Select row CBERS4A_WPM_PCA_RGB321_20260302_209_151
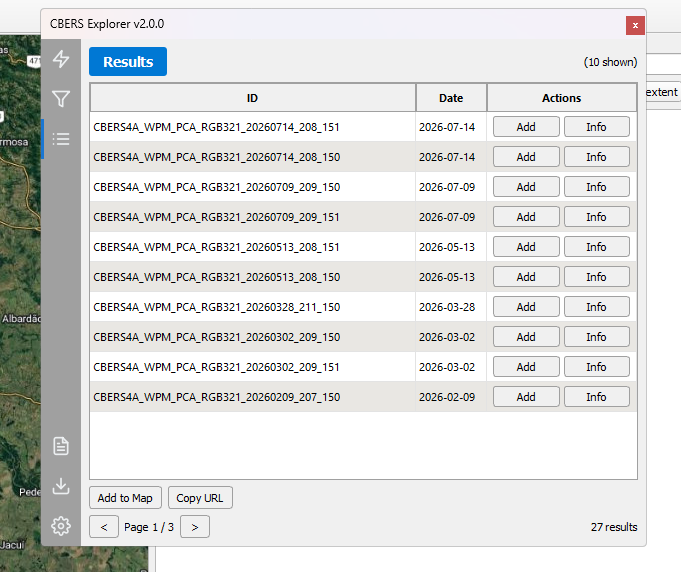Viewport: 681px width, 572px height. 363,367
